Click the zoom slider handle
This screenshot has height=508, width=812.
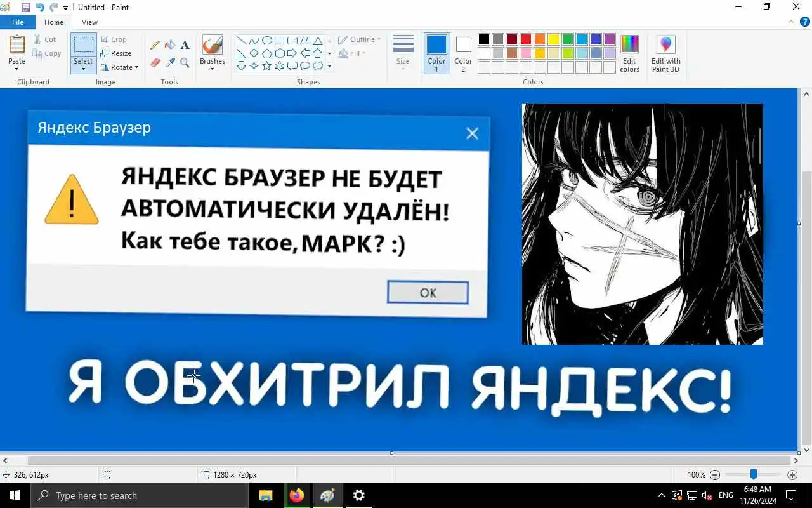[x=753, y=474]
